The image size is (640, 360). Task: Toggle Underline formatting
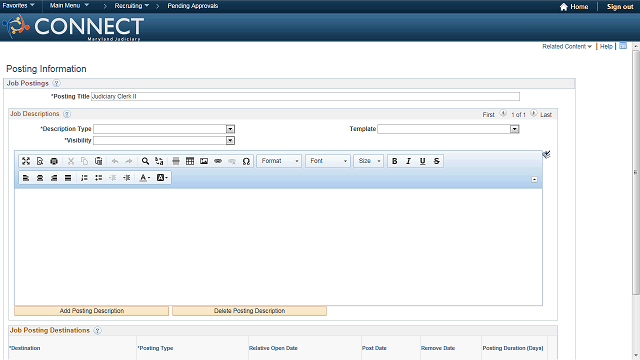coord(422,161)
